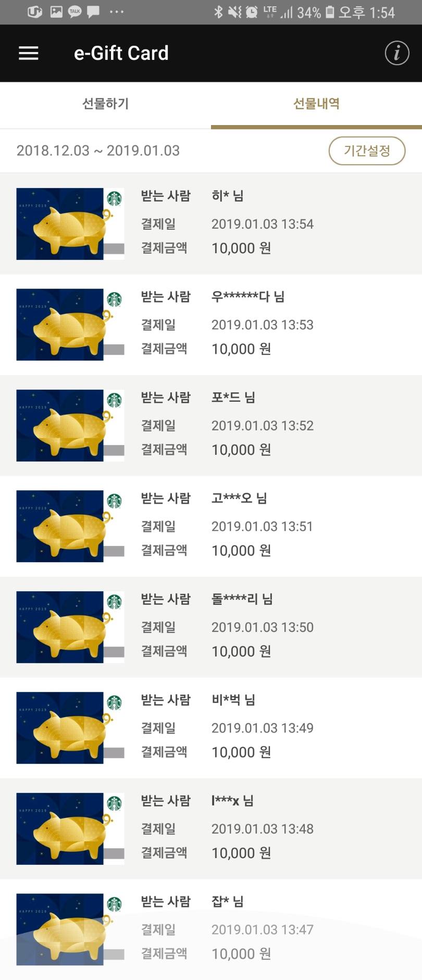422x980 pixels.
Task: Tap the battery status icon
Action: coord(330,12)
